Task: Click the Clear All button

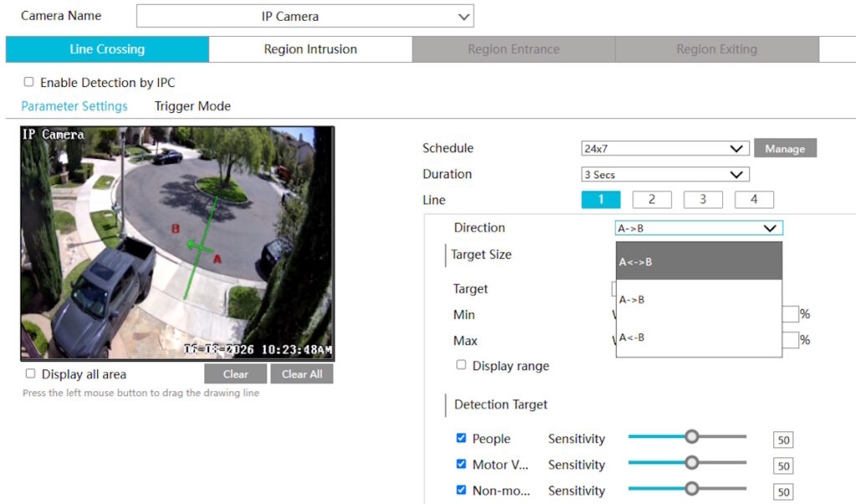Action: [x=302, y=374]
